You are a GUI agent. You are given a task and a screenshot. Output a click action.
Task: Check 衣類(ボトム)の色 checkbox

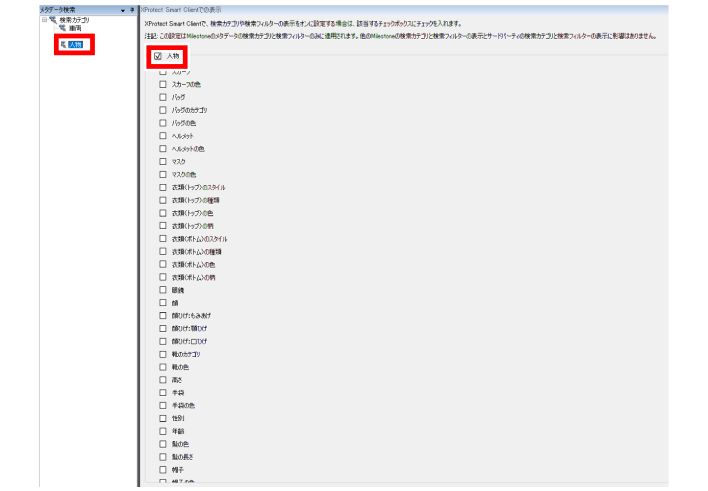coord(163,264)
